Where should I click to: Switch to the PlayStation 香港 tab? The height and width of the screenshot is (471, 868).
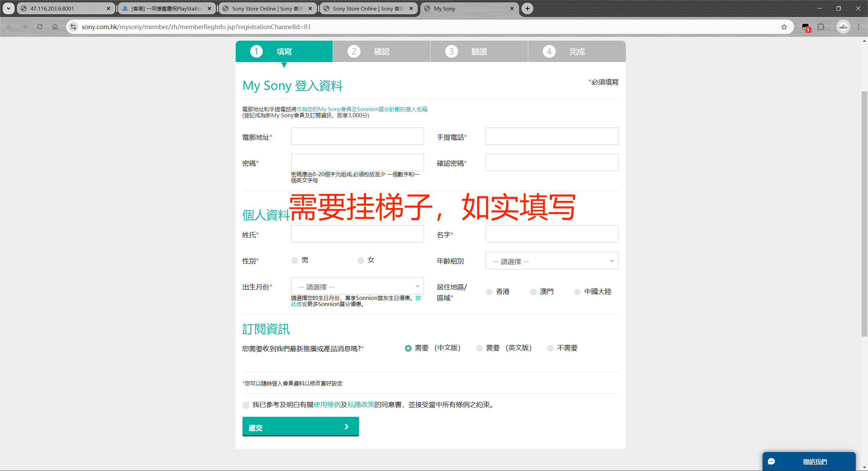(x=166, y=8)
